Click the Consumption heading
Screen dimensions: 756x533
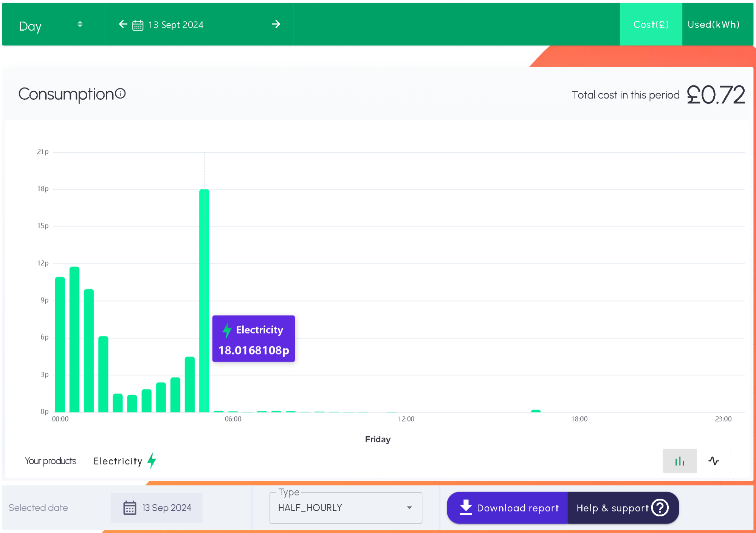66,94
